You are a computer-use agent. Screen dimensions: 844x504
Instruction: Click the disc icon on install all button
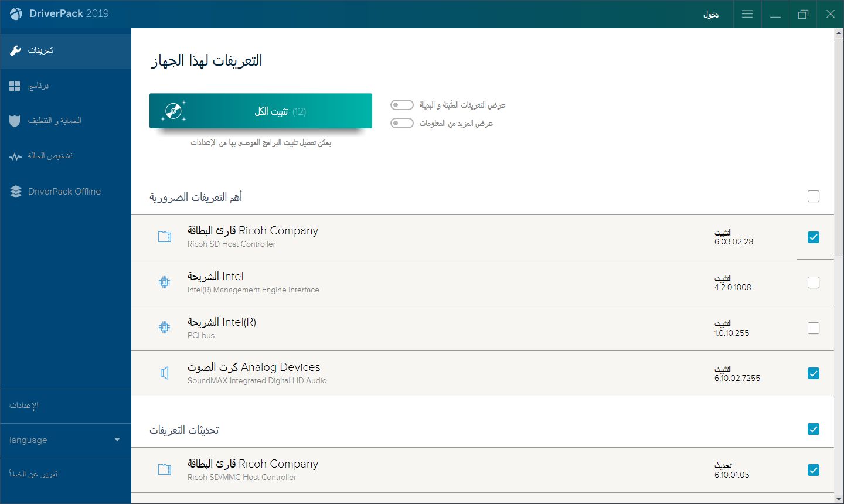pos(173,111)
